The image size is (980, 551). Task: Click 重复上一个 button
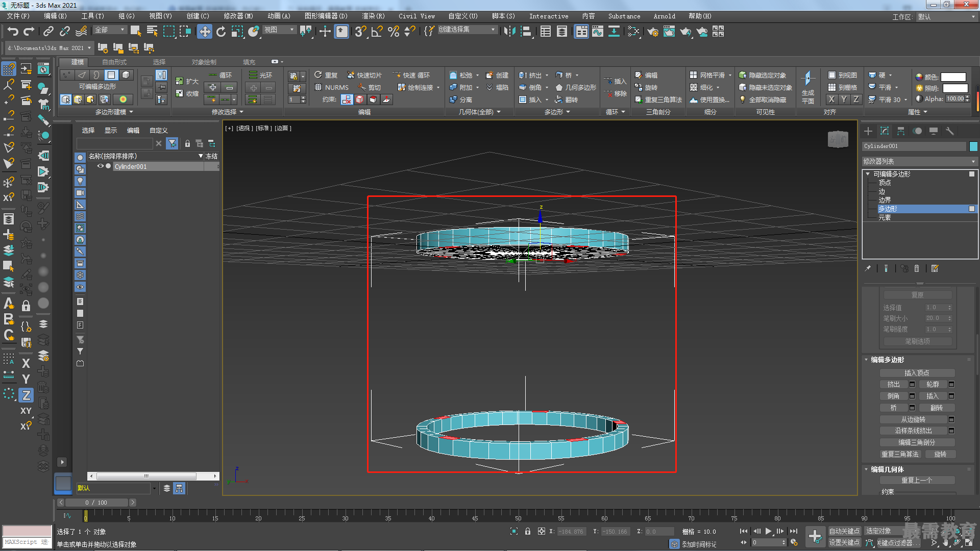pos(917,480)
